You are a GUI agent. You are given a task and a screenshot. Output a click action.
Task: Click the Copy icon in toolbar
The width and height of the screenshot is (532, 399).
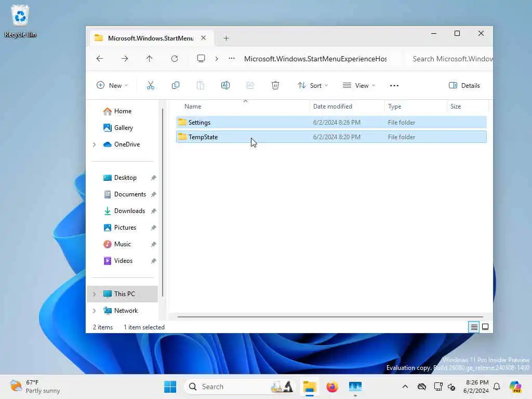click(176, 86)
